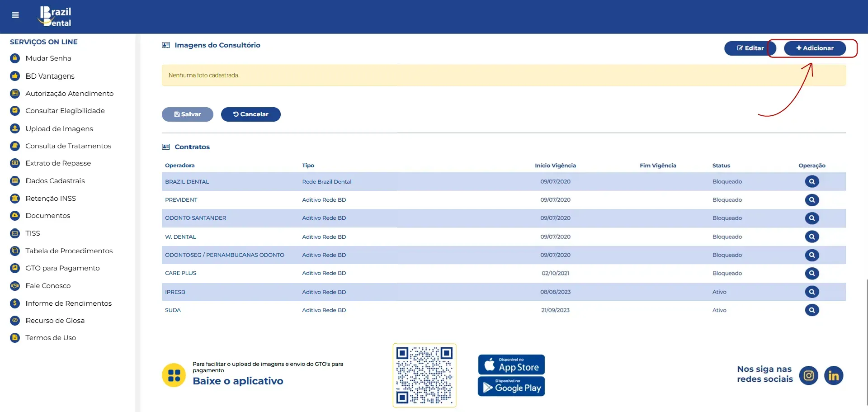
Task: Select Dados Cadastrais menu item
Action: coord(55,181)
